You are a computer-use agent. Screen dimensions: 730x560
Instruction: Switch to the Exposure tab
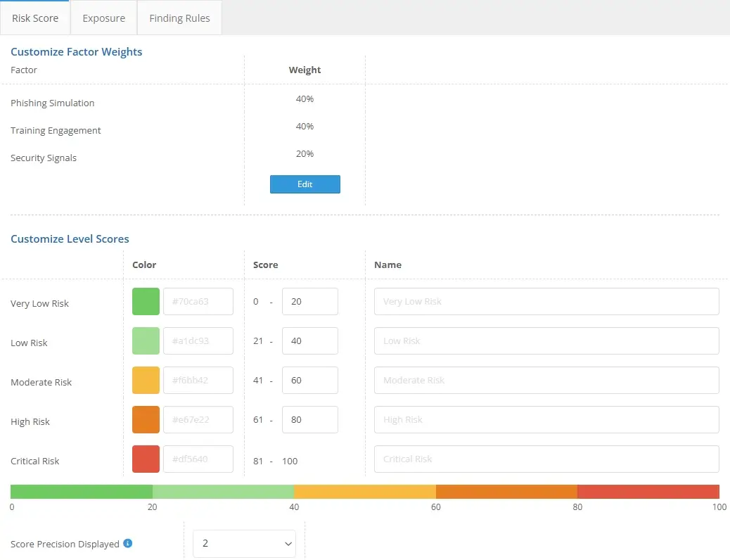(x=103, y=18)
